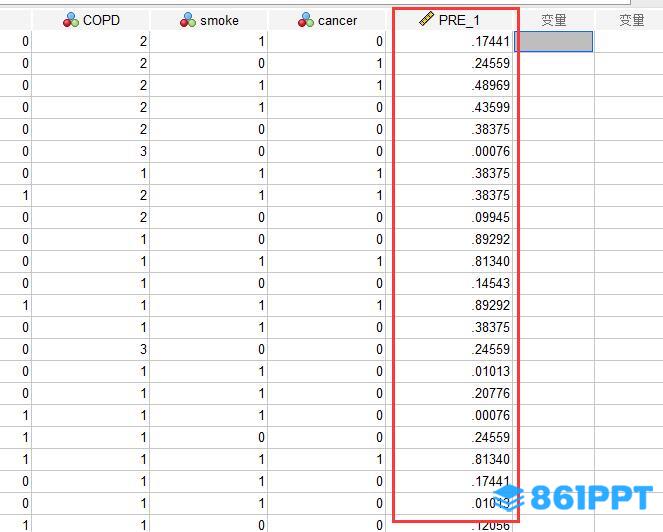Click the scale ruler icon beside PRE_1
Screen dimensions: 663x532
click(x=426, y=20)
